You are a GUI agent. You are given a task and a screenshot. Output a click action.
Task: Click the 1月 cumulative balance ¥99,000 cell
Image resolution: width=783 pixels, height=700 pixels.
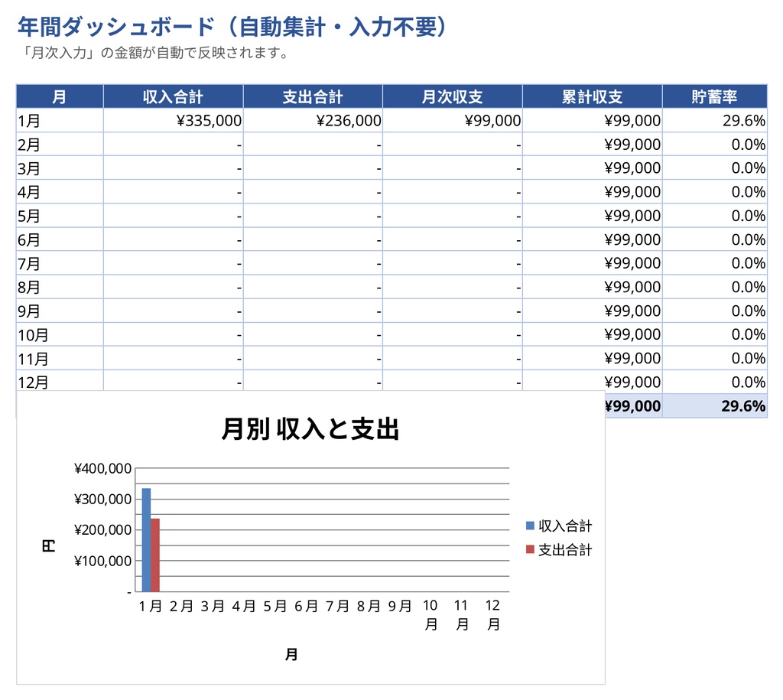click(x=593, y=120)
